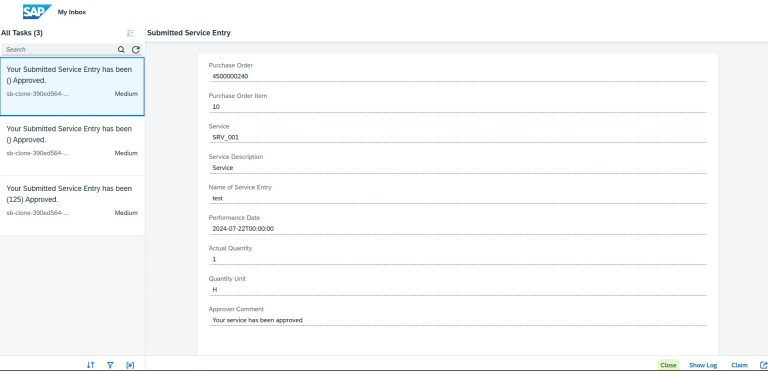Toggle multi-select mode icon beside All Tasks
768x371 pixels.
pos(130,33)
